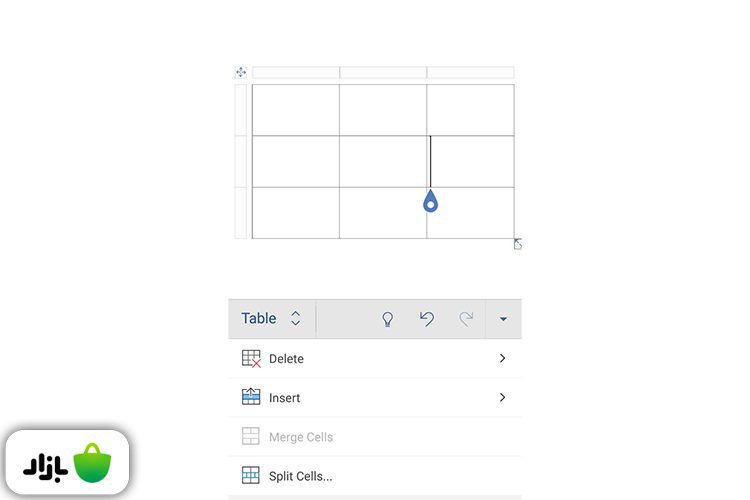The height and width of the screenshot is (500, 750).
Task: Click the table resize handle corner
Action: (518, 244)
